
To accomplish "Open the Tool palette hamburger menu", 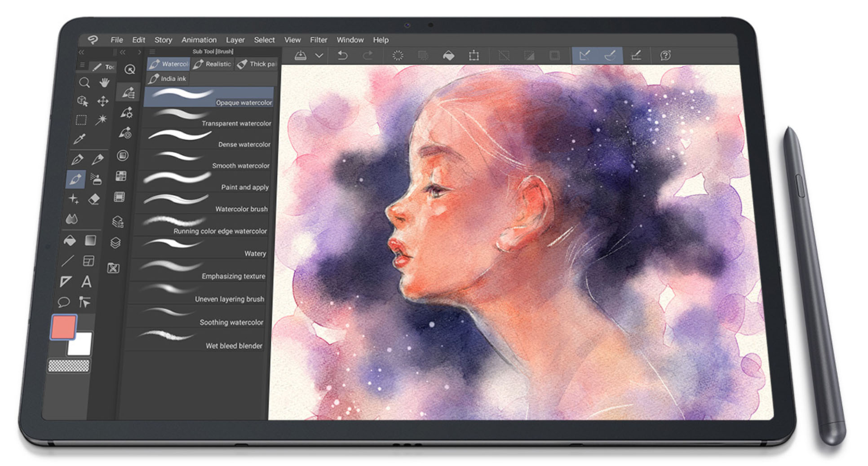I will click(x=82, y=66).
